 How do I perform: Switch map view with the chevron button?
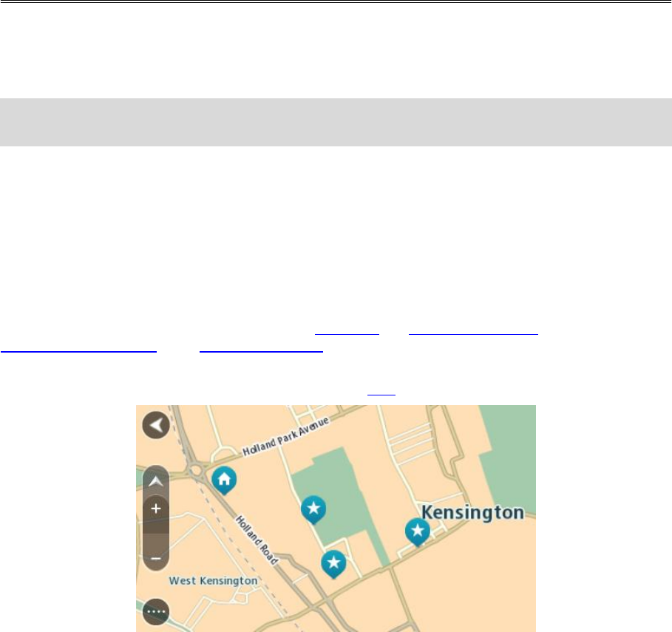[x=156, y=481]
